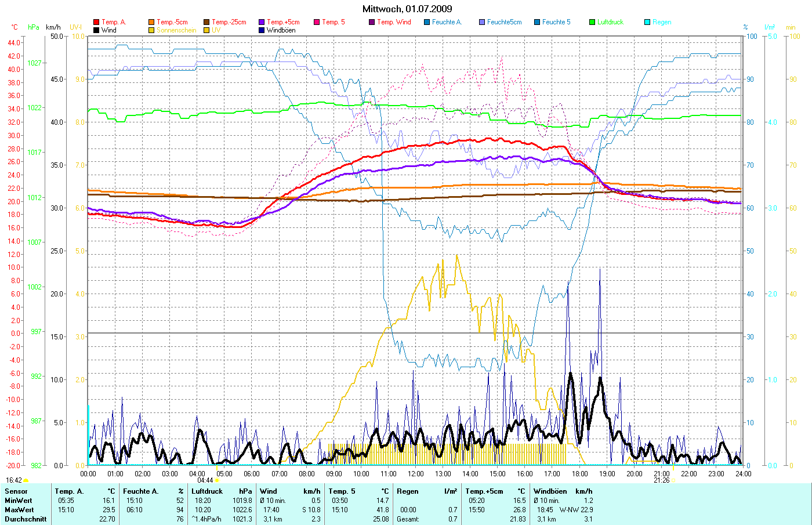Image resolution: width=812 pixels, height=525 pixels.
Task: Click the 04:44 sunrise time marker
Action: pos(205,480)
